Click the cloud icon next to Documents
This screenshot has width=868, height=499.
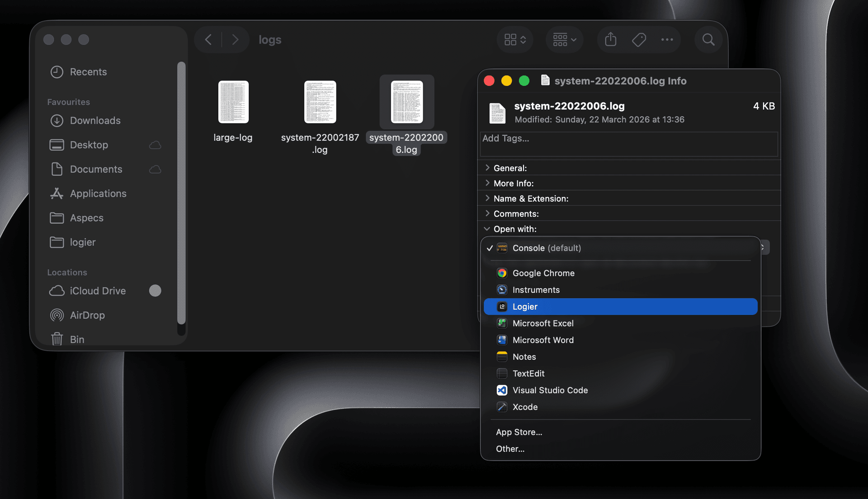[x=155, y=169]
